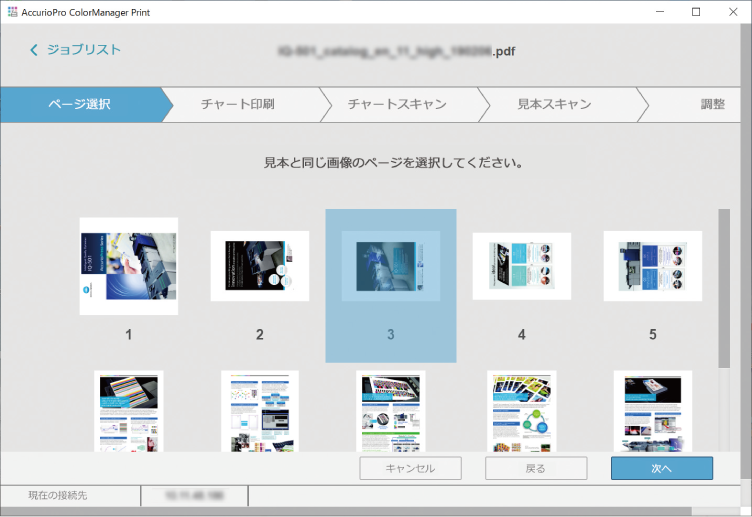Select first thumbnail in second row
This screenshot has width=752, height=517.
point(129,410)
